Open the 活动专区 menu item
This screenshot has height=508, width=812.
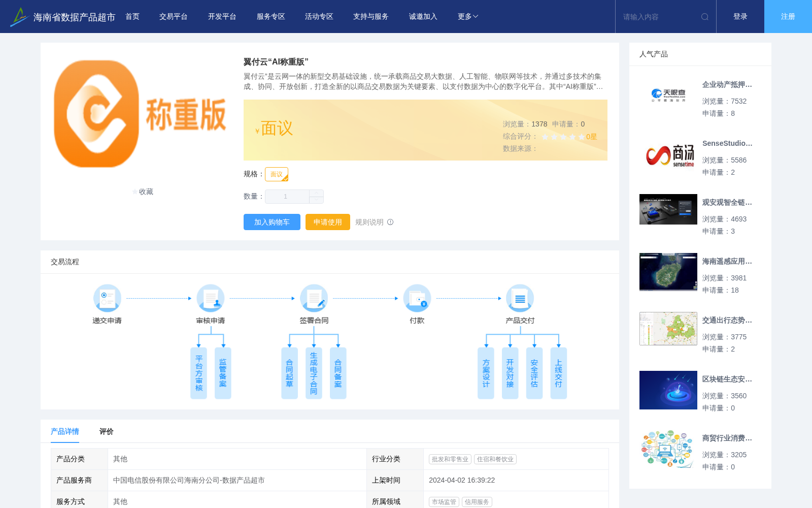coord(319,17)
